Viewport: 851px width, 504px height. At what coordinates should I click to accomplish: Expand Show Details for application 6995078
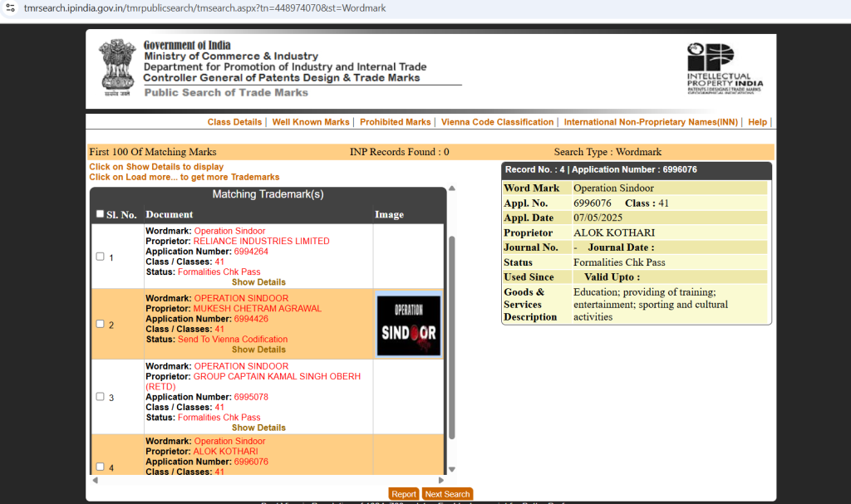(x=258, y=428)
